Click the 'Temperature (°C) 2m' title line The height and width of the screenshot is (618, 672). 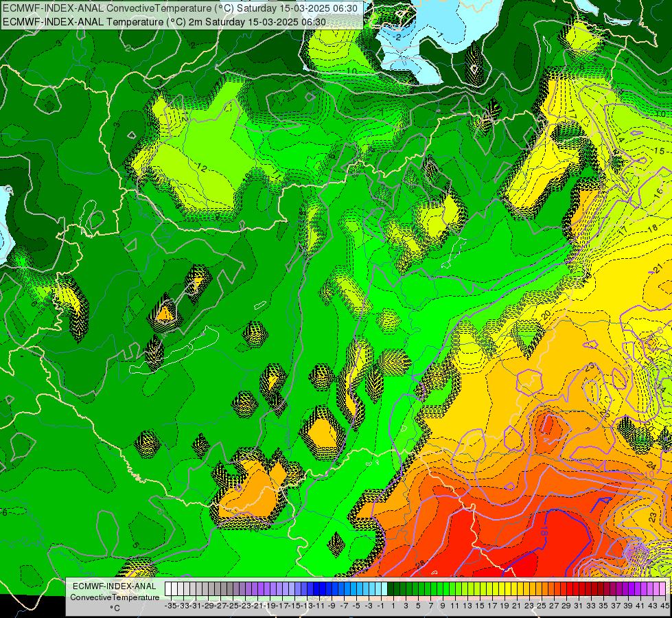(164, 22)
